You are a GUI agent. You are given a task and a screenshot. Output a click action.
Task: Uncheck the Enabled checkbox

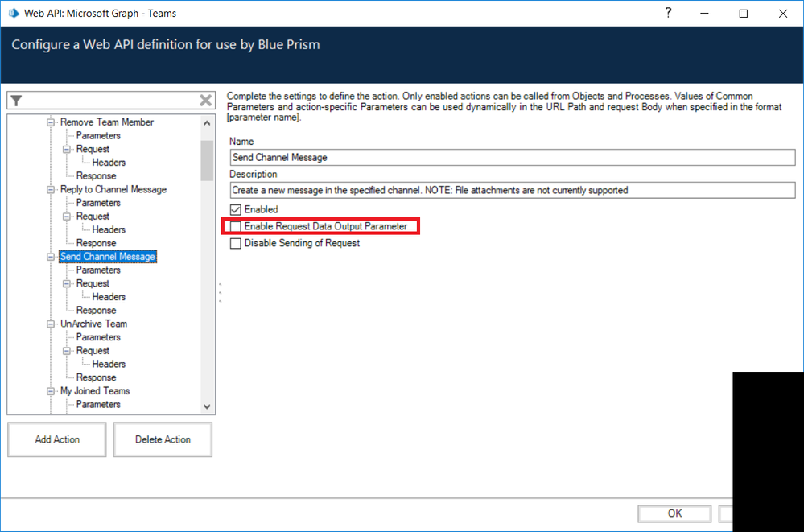[236, 209]
